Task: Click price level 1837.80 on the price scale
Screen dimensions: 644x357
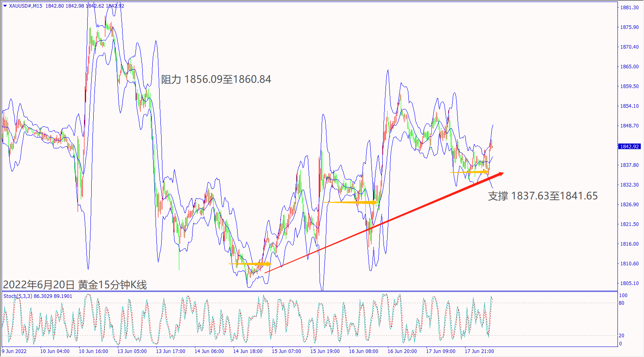Action: (629, 165)
